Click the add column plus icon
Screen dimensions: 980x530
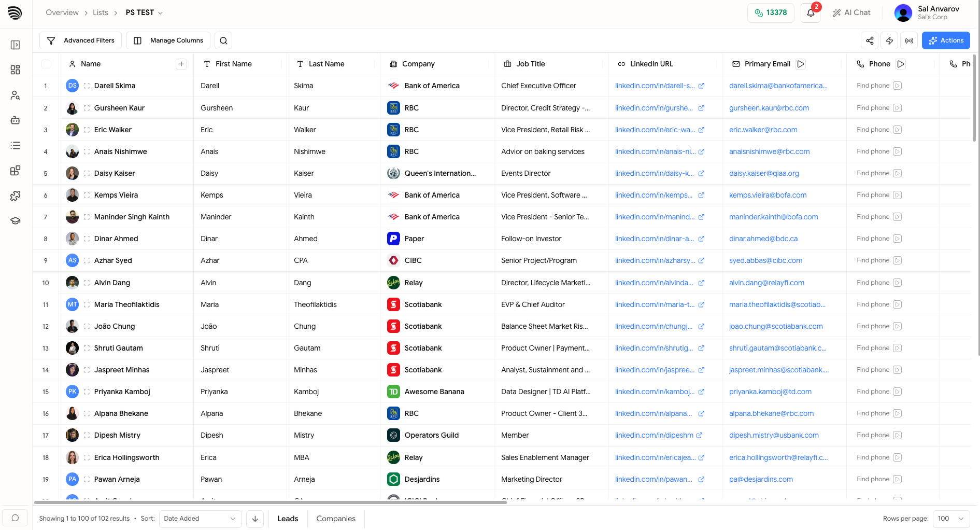pos(181,64)
